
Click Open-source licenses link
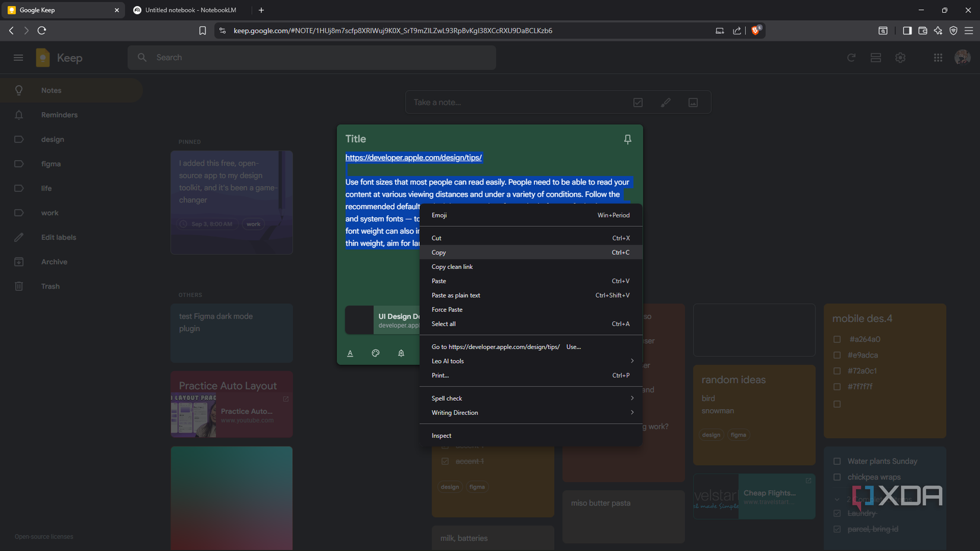44,537
